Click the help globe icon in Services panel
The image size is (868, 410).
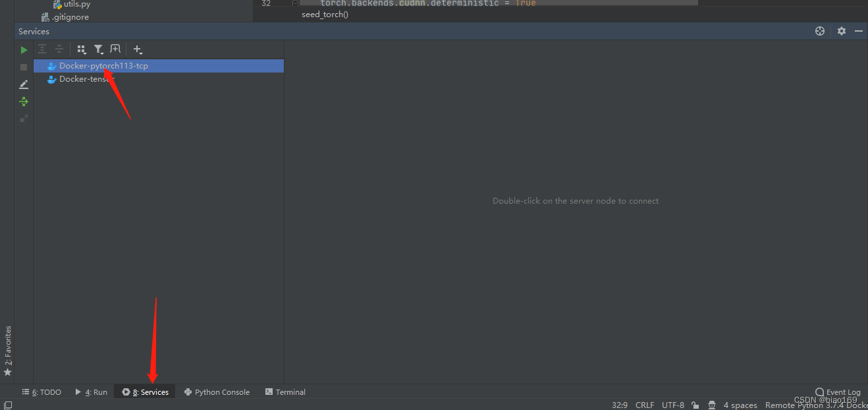tap(819, 31)
